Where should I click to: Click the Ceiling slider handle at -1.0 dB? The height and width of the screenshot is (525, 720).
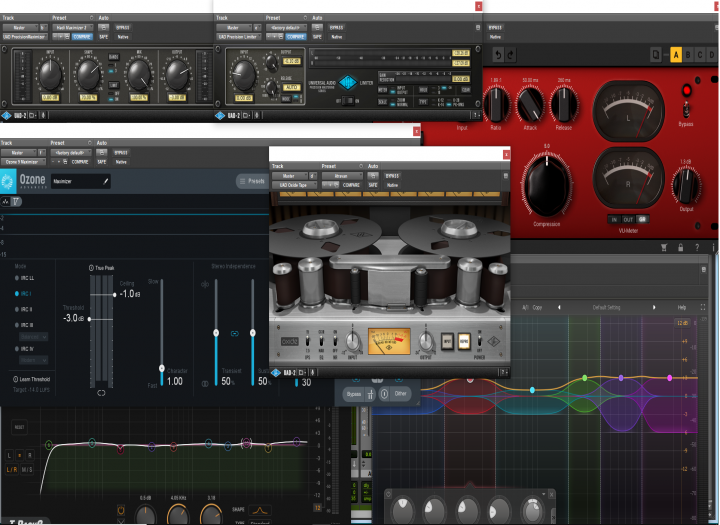pyautogui.click(x=114, y=294)
